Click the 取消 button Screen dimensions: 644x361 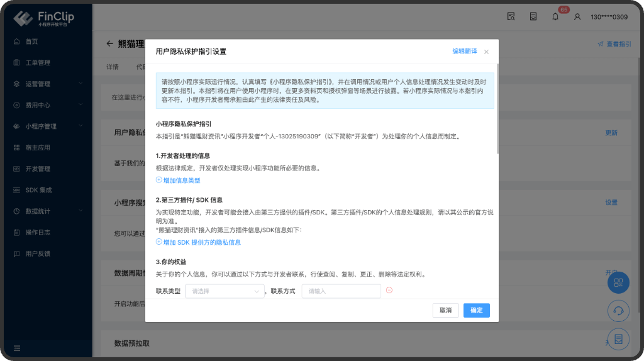coord(445,311)
